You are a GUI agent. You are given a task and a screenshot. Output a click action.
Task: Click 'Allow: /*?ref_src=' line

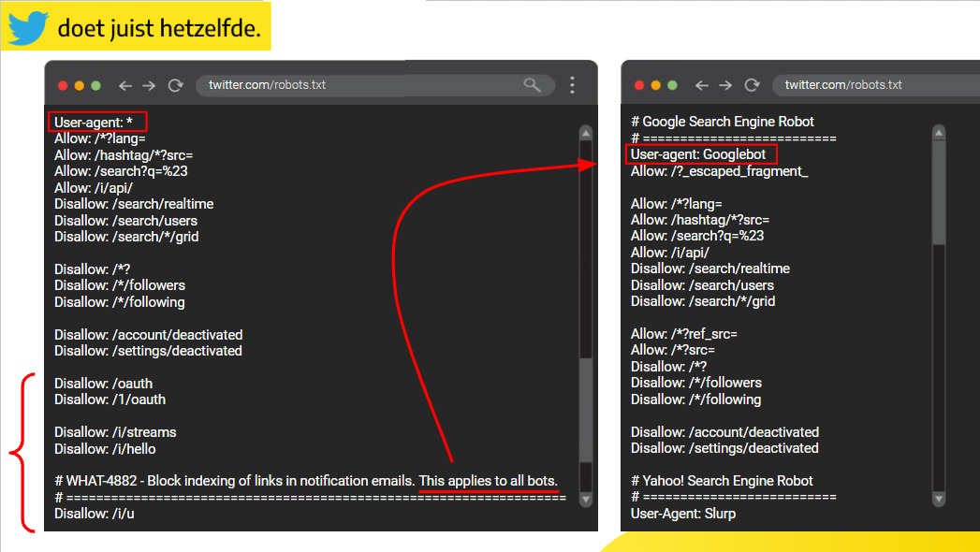click(683, 334)
